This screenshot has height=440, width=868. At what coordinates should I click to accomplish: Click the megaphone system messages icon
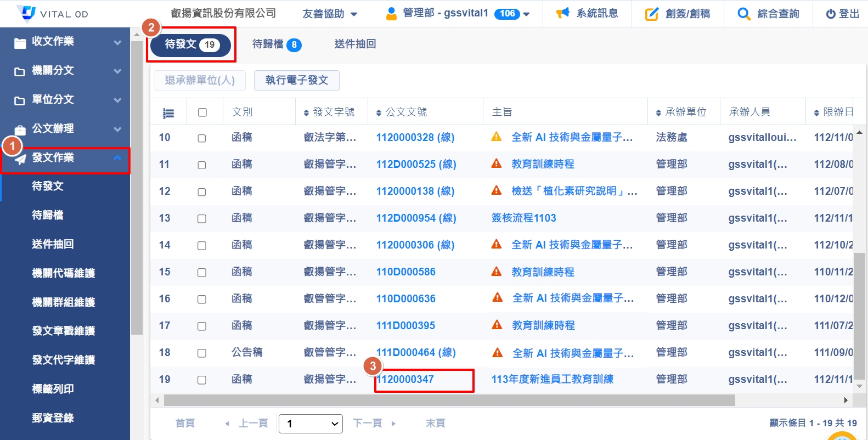click(x=562, y=13)
